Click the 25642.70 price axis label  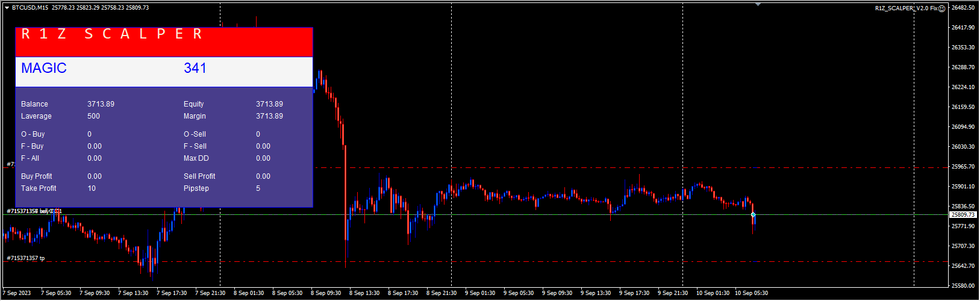point(963,266)
